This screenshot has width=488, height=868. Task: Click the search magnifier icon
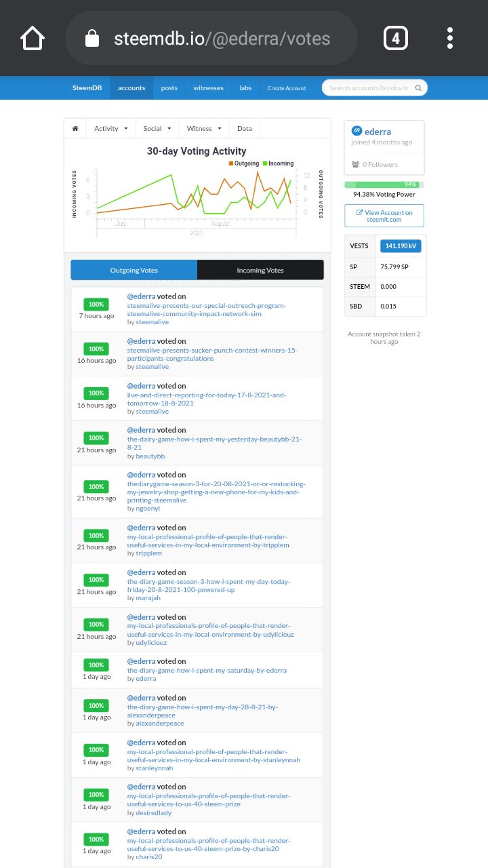pos(418,87)
